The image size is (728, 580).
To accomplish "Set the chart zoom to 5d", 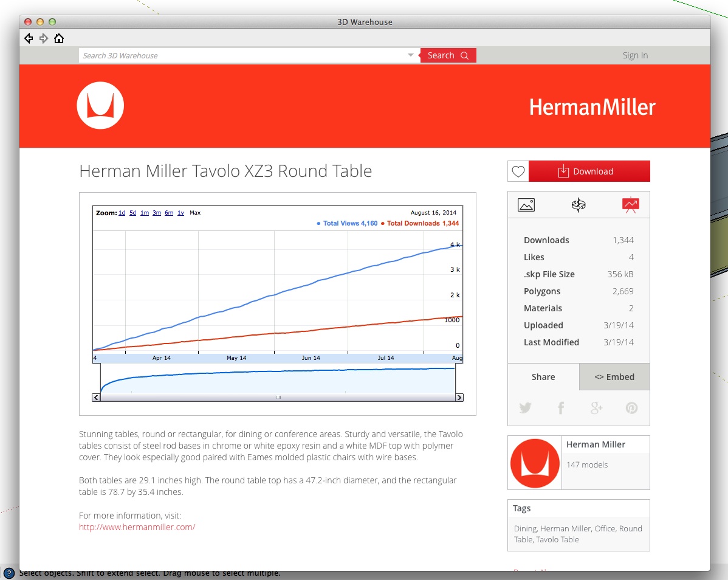I will point(133,213).
